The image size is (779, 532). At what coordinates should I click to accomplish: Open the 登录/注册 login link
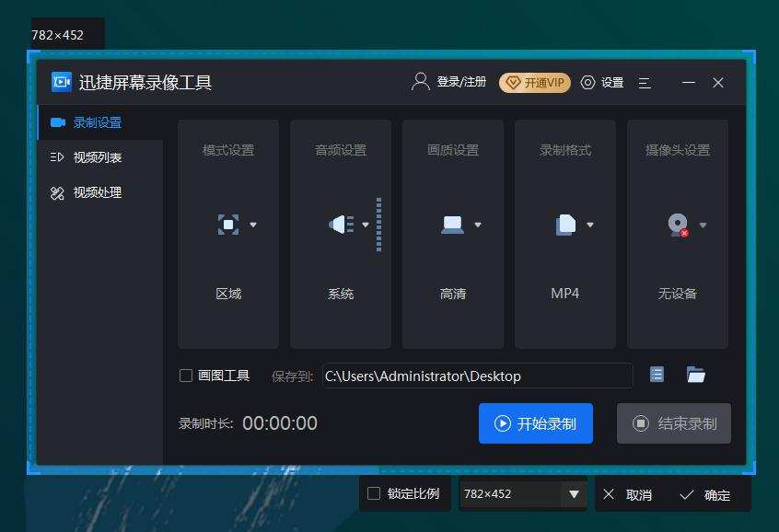point(461,82)
